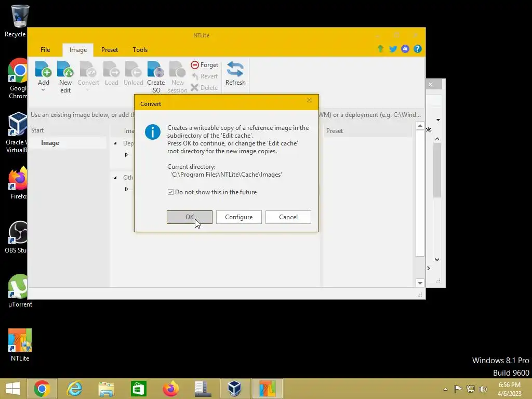
Task: Open the Twitter link icon
Action: 393,49
